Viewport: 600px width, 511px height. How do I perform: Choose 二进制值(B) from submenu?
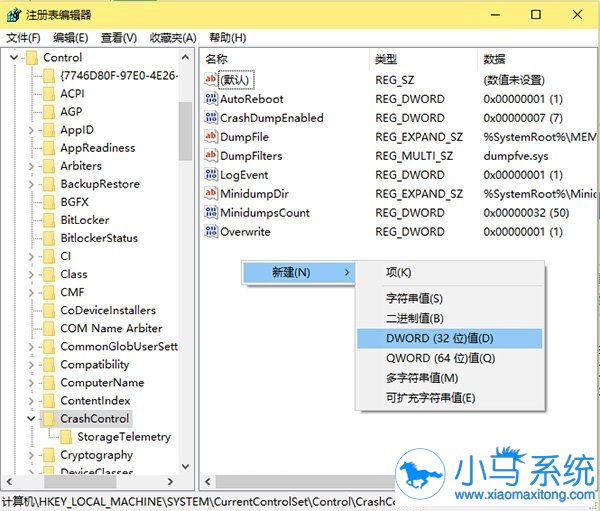pyautogui.click(x=450, y=318)
